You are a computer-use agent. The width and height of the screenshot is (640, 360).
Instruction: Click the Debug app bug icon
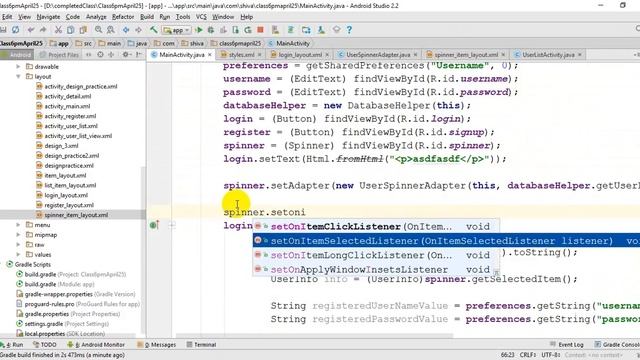211,30
